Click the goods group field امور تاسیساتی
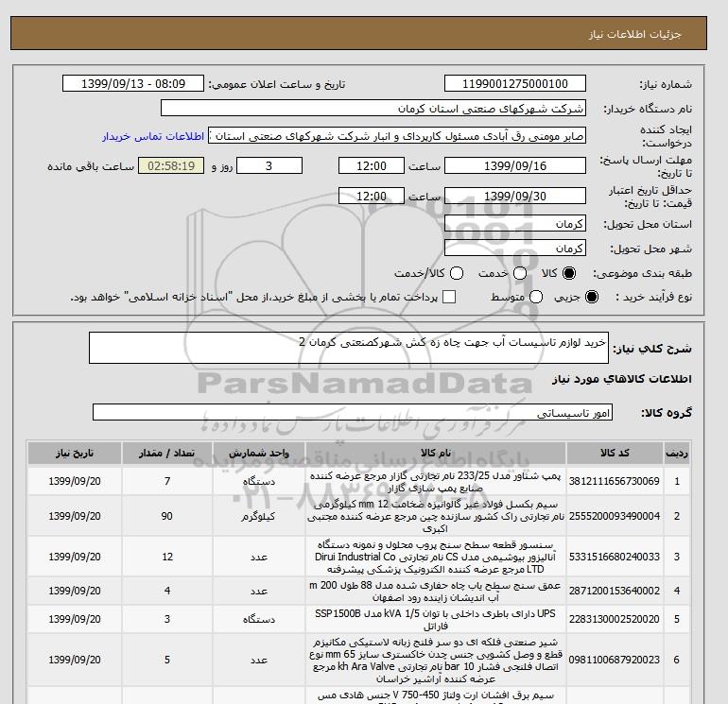This screenshot has height=704, width=728. tap(353, 412)
